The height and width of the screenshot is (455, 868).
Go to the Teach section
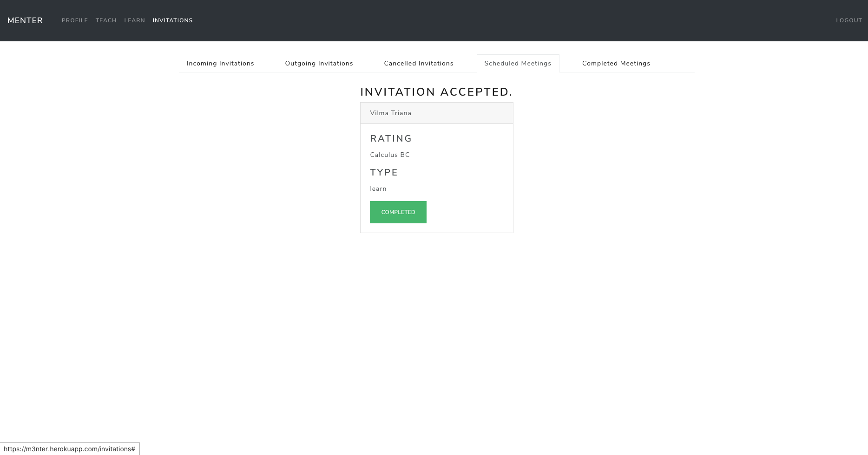[x=106, y=20]
